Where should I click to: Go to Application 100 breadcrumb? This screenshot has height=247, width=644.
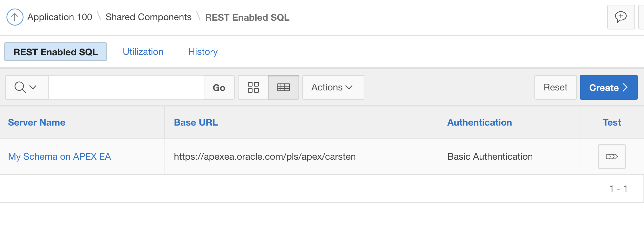pos(60,17)
